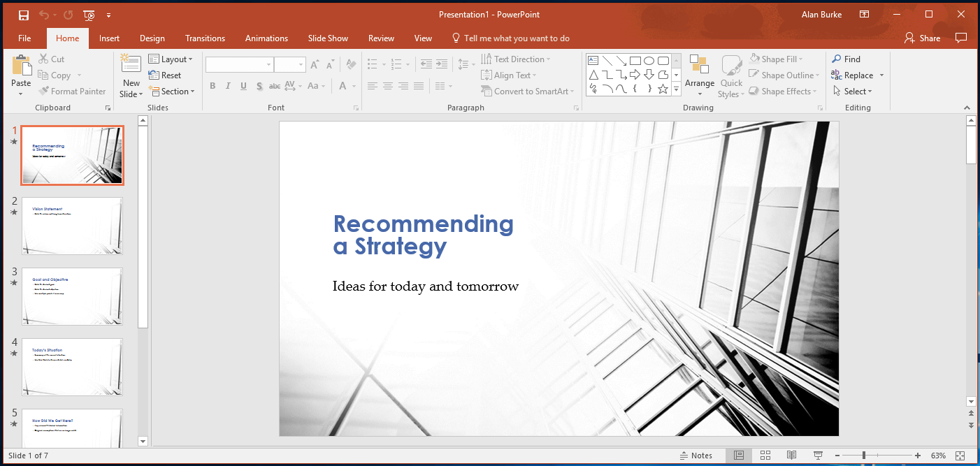The height and width of the screenshot is (466, 980).
Task: Apply underline to the text
Action: point(243,85)
